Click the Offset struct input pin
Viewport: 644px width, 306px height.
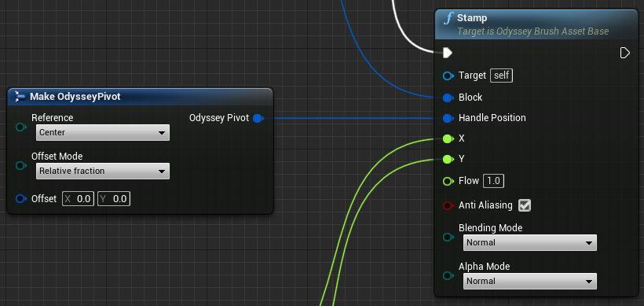(20, 199)
